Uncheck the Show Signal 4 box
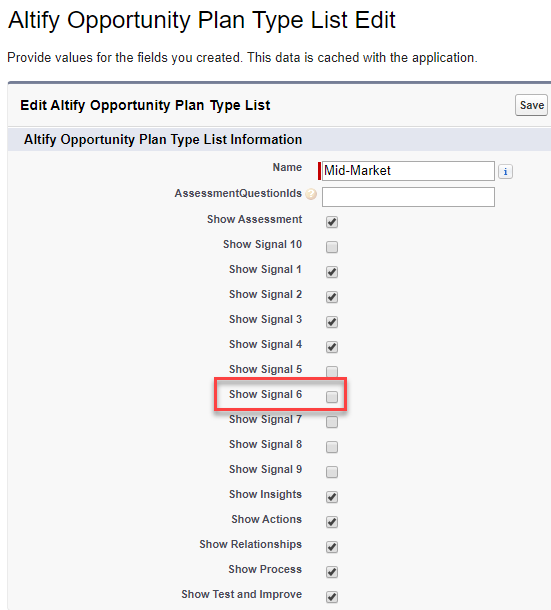 (x=332, y=347)
